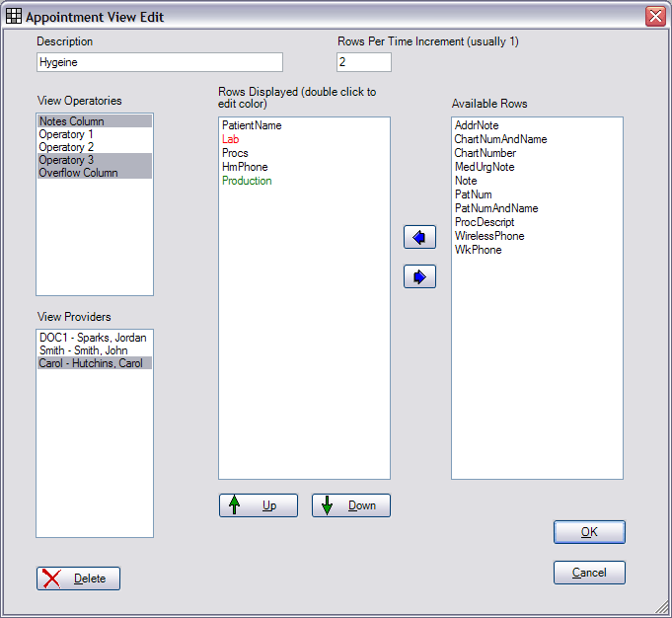Toggle Operatory 1 in View Operatories
This screenshot has width=672, height=618.
pyautogui.click(x=67, y=134)
